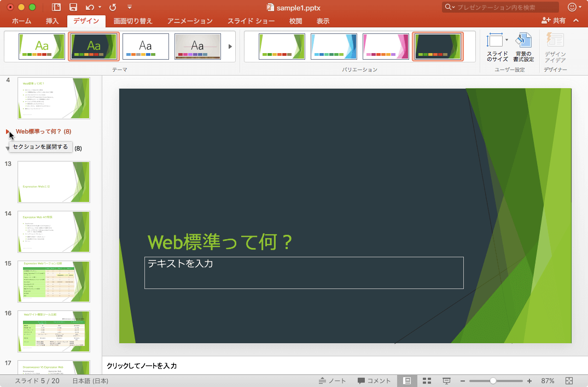This screenshot has height=387, width=588.
Task: Select the デザイン tab
Action: coord(86,21)
